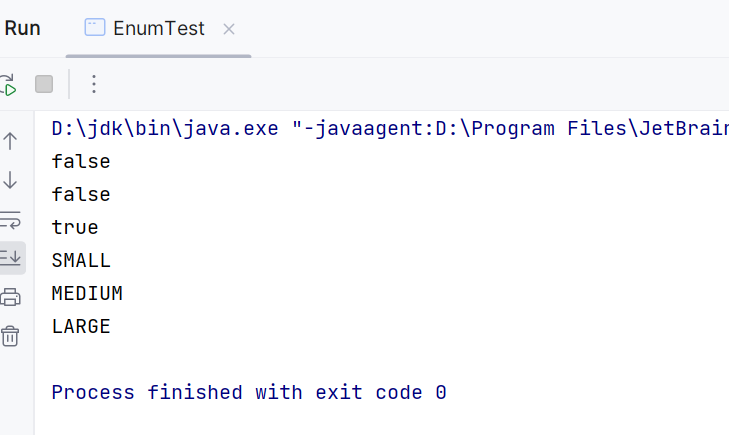
Task: Click the MEDIUM output line
Action: pos(87,294)
